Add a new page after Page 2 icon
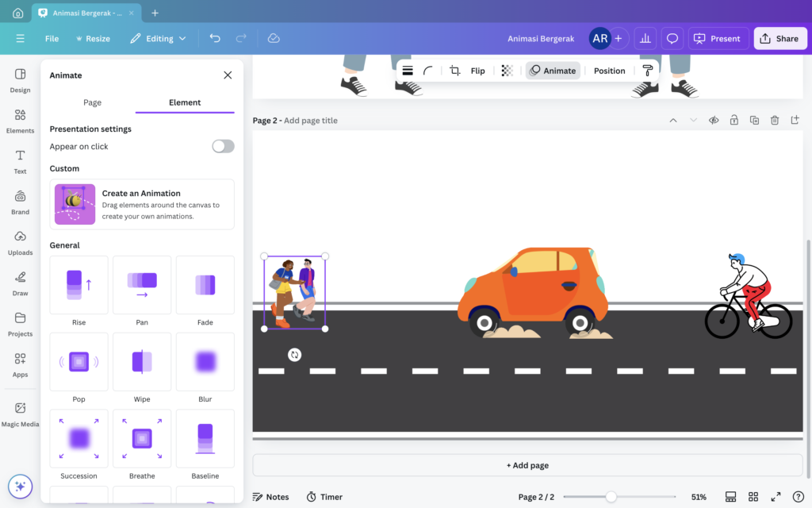Viewport: 812px width, 508px height. [x=795, y=121]
